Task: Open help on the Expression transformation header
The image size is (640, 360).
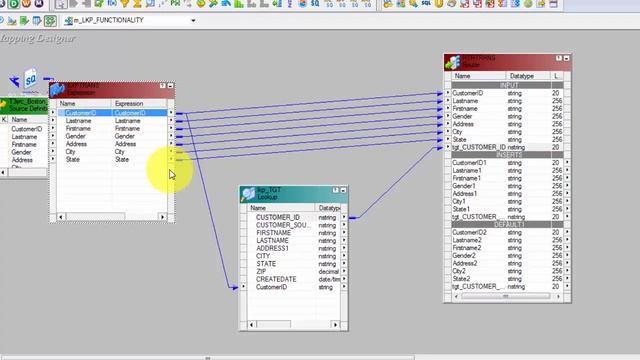Action: pyautogui.click(x=162, y=86)
